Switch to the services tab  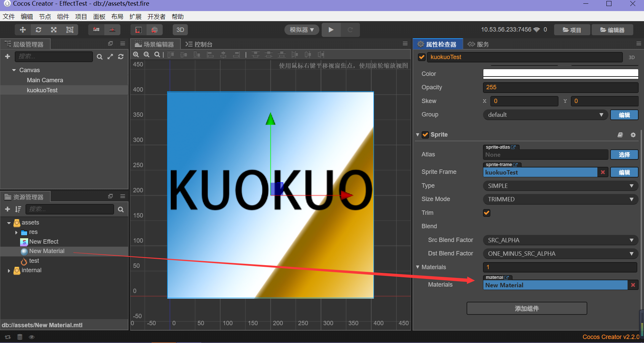point(479,44)
